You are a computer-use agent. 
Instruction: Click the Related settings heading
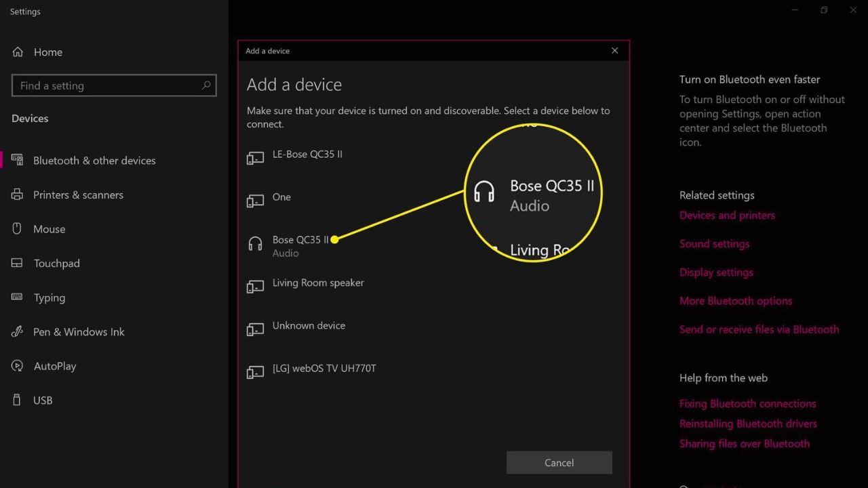coord(717,195)
